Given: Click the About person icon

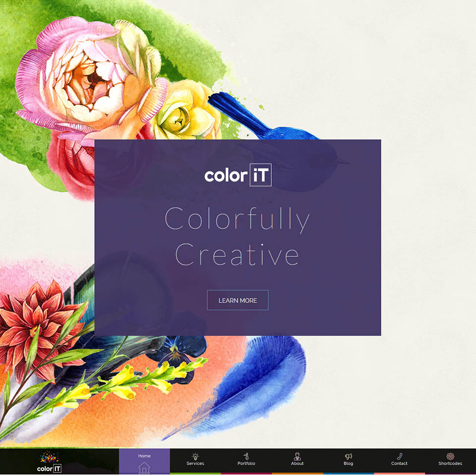Looking at the screenshot, I should pos(297,456).
